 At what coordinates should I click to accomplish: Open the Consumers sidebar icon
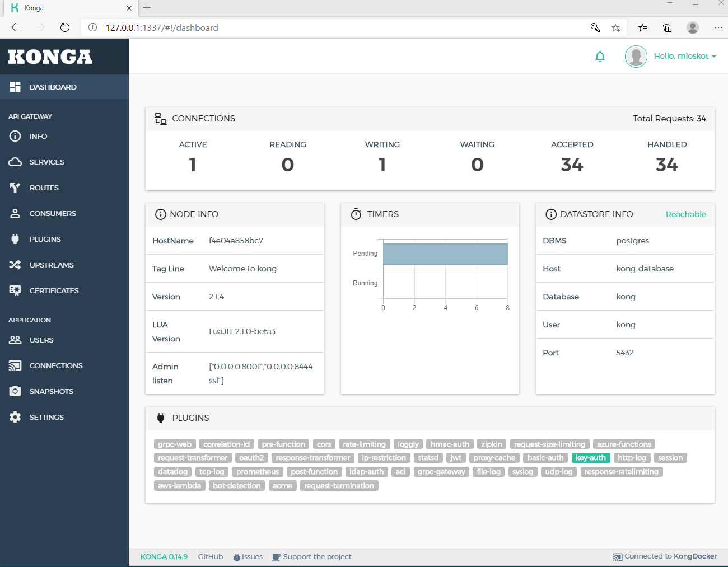16,213
